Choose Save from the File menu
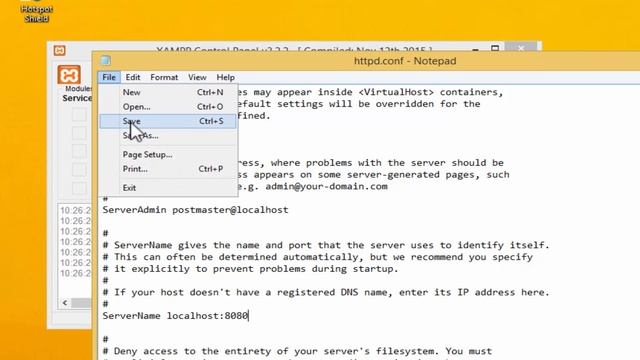 click(168, 121)
